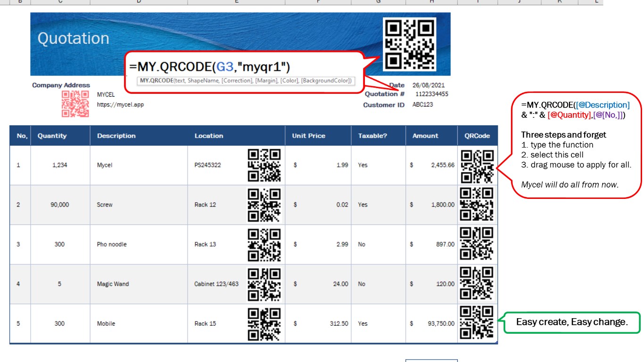The image size is (644, 362).
Task: Select the https://mycel.app address text
Action: coord(120,105)
